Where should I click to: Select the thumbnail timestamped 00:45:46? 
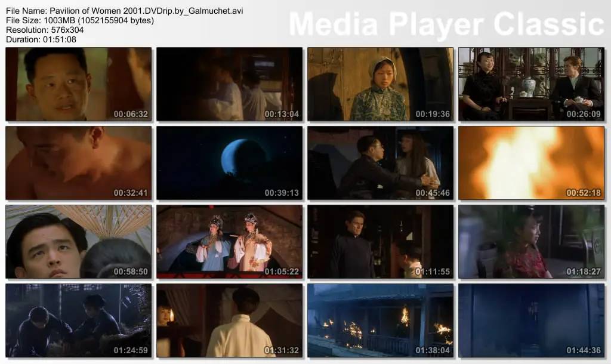pyautogui.click(x=380, y=163)
